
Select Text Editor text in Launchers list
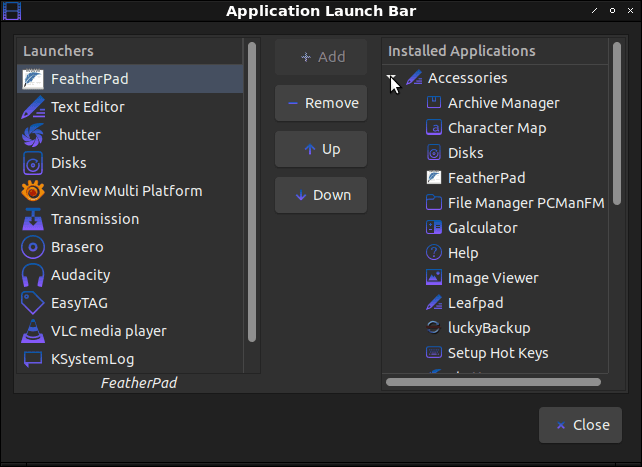tap(88, 107)
